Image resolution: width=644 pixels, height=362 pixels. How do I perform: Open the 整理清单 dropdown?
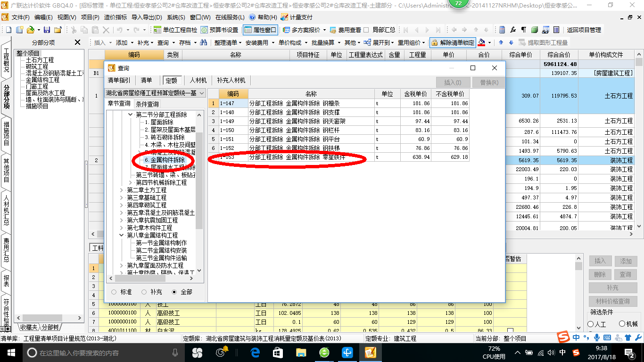pos(227,42)
